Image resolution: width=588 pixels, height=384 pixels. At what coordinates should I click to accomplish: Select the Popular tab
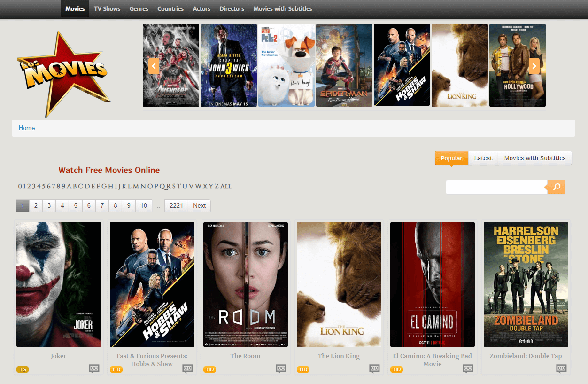(451, 158)
